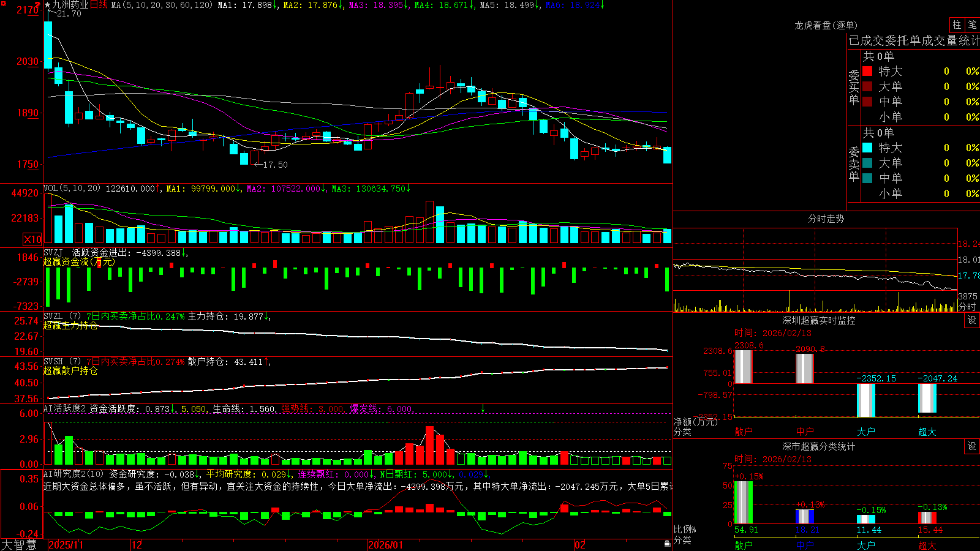Click the 九洲药业 stock name

(70, 5)
